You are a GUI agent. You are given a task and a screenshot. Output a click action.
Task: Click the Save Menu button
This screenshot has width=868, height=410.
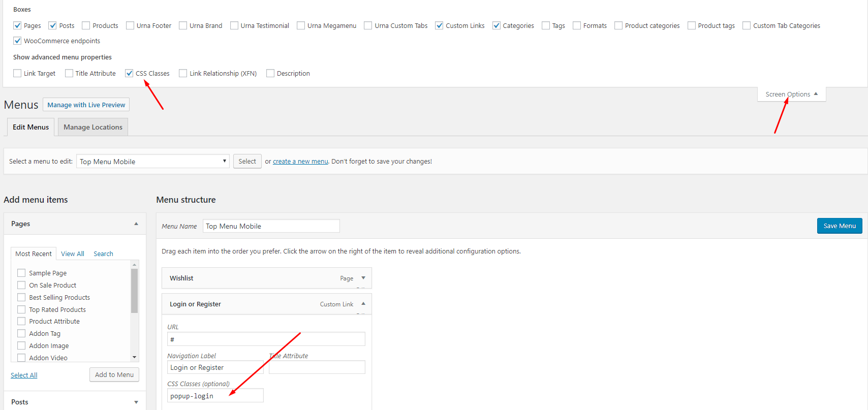(840, 226)
